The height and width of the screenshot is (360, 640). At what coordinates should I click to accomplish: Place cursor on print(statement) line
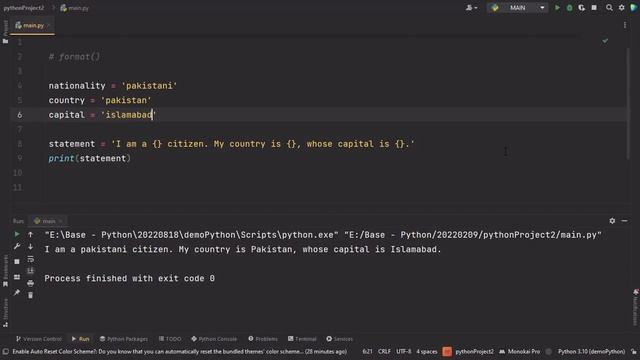90,158
